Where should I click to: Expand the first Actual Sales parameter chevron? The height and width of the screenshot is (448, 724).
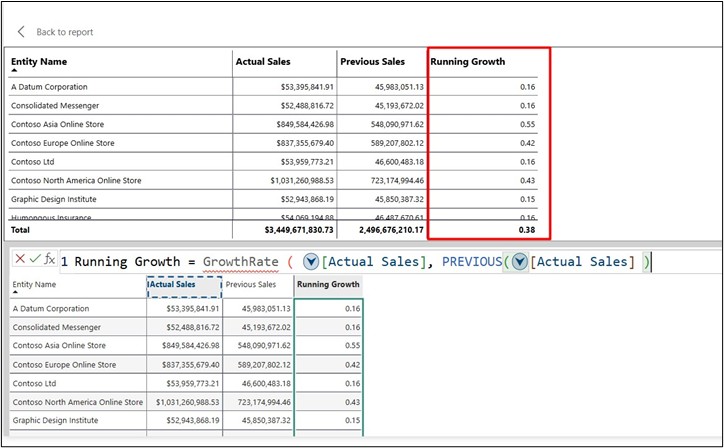coord(311,262)
